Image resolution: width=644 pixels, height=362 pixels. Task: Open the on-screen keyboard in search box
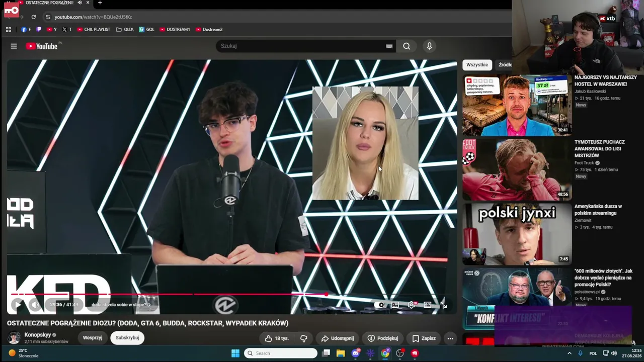(389, 46)
